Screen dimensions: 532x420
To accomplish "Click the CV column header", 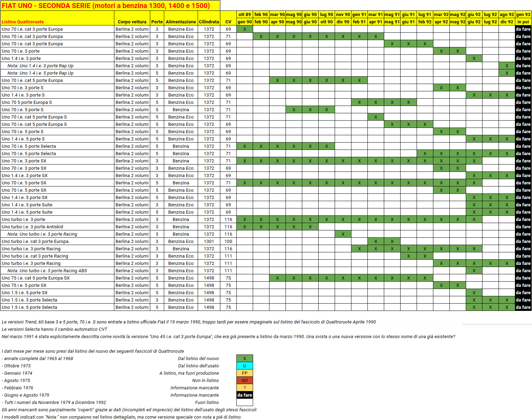I will [228, 18].
